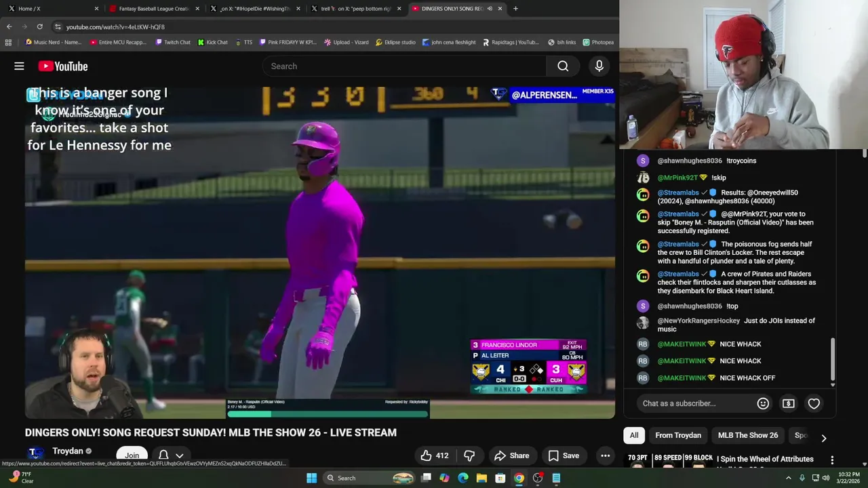
Task: Select the All filter chip
Action: click(x=634, y=435)
